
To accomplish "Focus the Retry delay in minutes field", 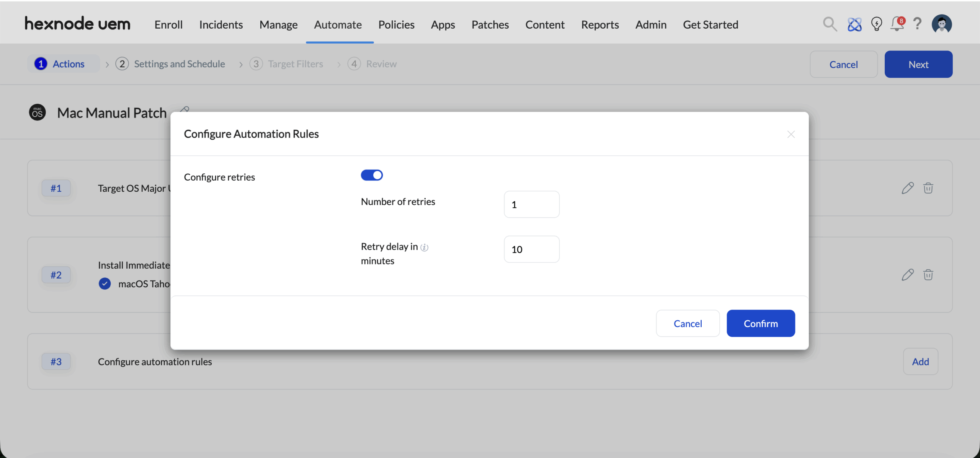I will (531, 249).
